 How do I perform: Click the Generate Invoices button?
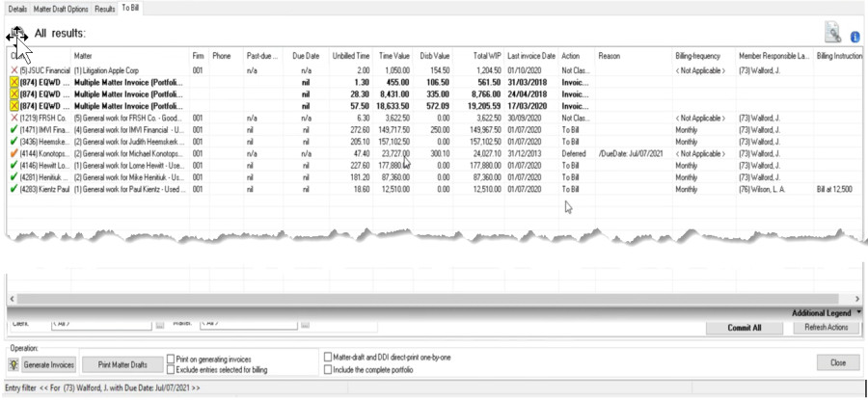pyautogui.click(x=48, y=364)
